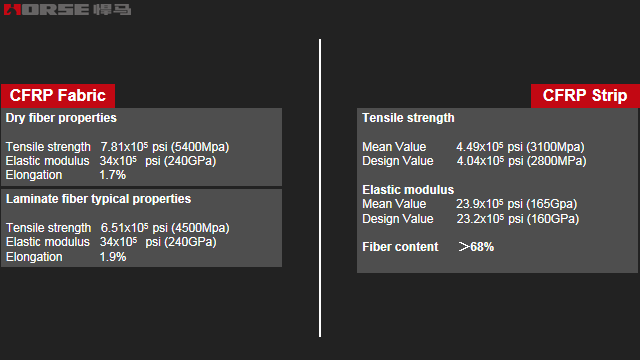The image size is (640, 360).
Task: Click dry fiber Elongation 1.7% value
Action: [113, 175]
